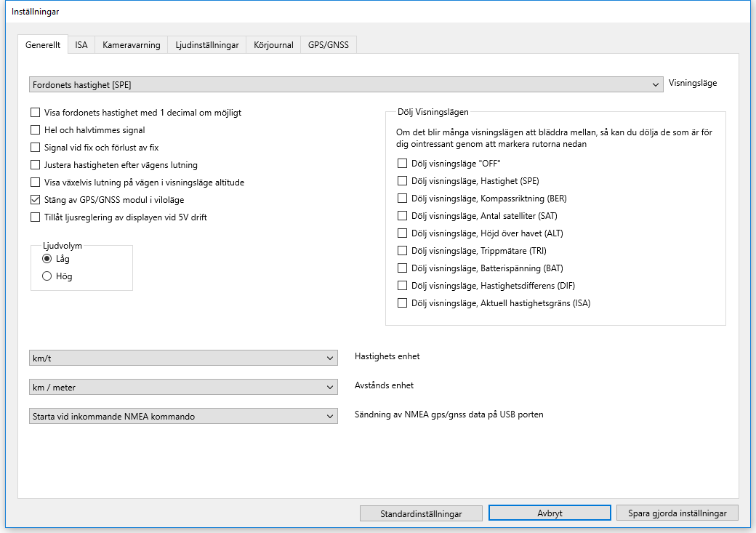
Task: Select the Hög volume radio button
Action: click(x=47, y=276)
